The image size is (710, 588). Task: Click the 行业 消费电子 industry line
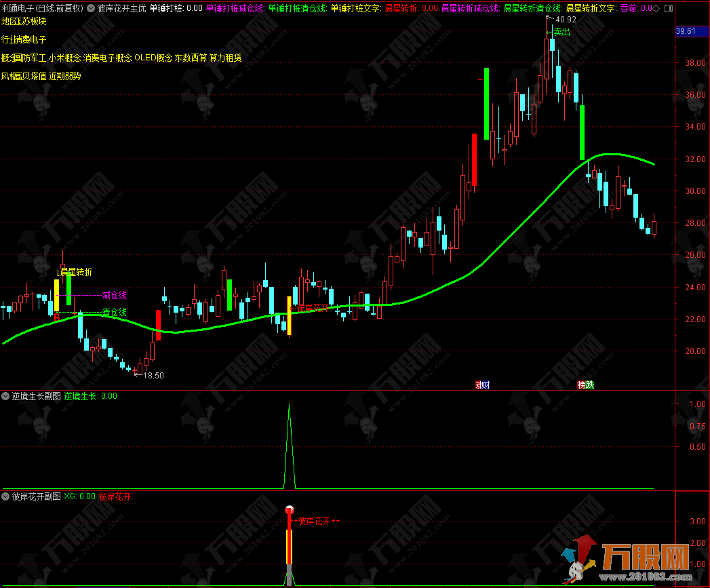click(24, 39)
